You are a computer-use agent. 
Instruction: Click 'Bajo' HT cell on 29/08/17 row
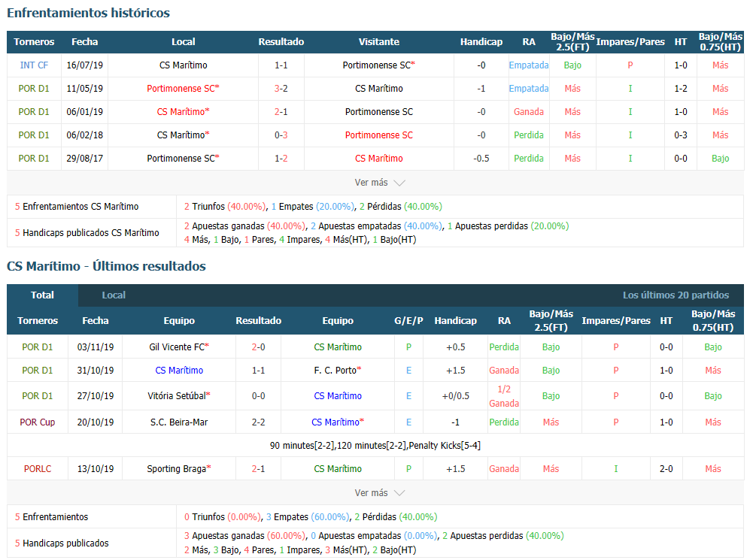click(x=720, y=159)
